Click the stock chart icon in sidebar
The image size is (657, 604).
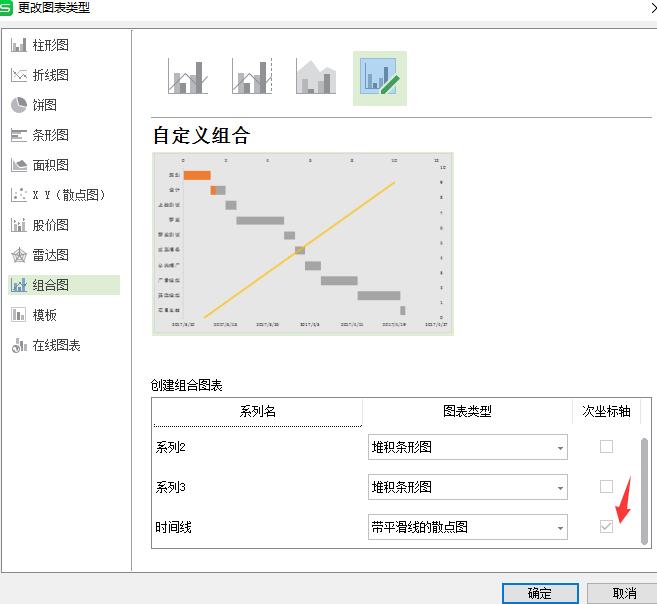[19, 225]
